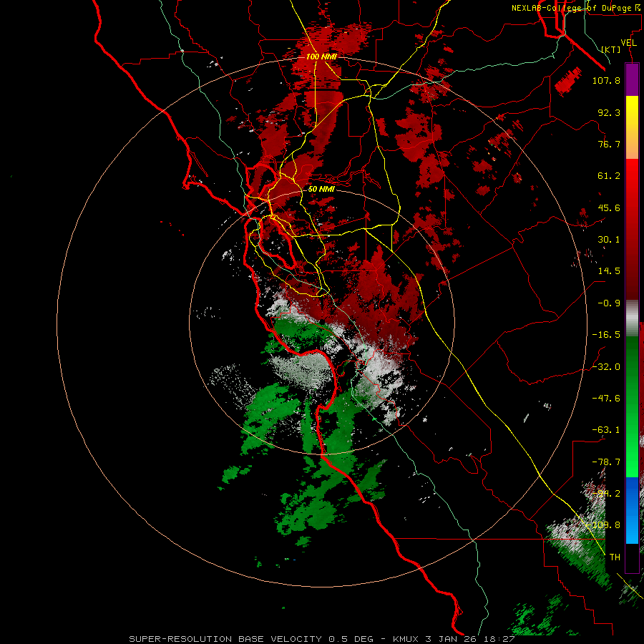This screenshot has width=644, height=644.
Task: Click the -63.1 velocity scale value
Action: point(606,429)
